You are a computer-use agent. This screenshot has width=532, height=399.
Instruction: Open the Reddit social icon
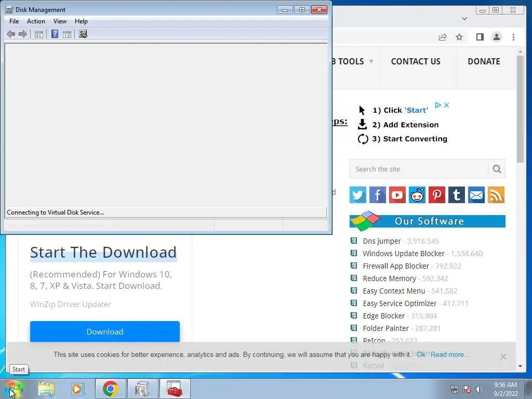417,195
